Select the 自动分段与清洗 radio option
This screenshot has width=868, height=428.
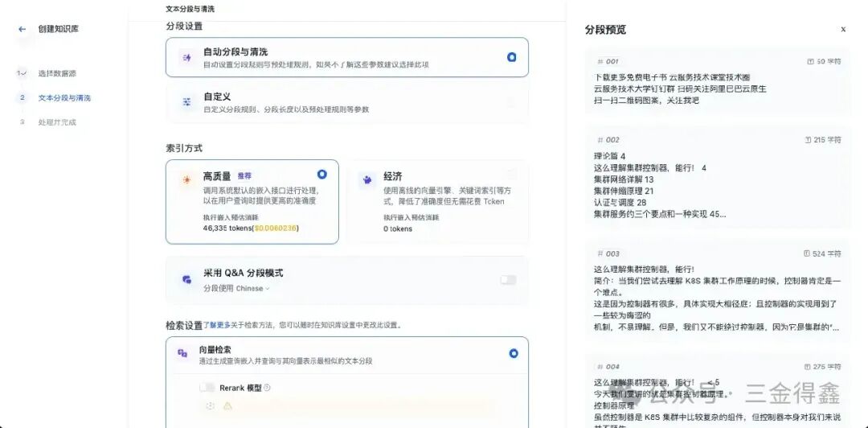pyautogui.click(x=512, y=56)
